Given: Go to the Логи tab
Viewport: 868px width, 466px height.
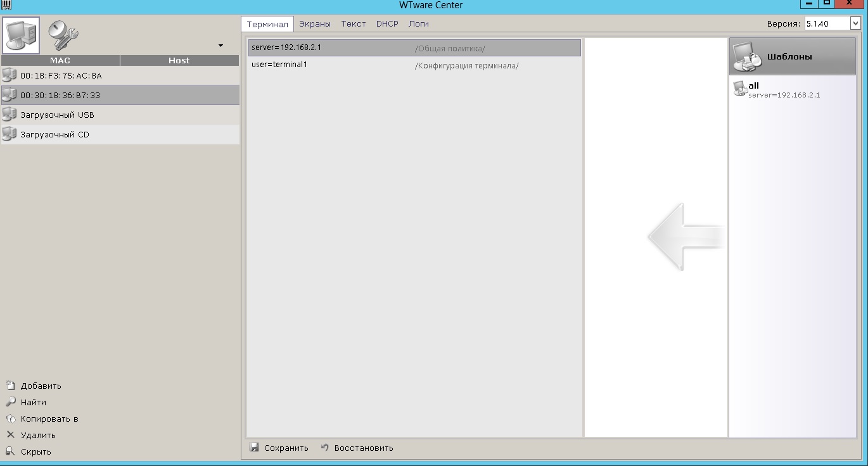Looking at the screenshot, I should pyautogui.click(x=418, y=24).
